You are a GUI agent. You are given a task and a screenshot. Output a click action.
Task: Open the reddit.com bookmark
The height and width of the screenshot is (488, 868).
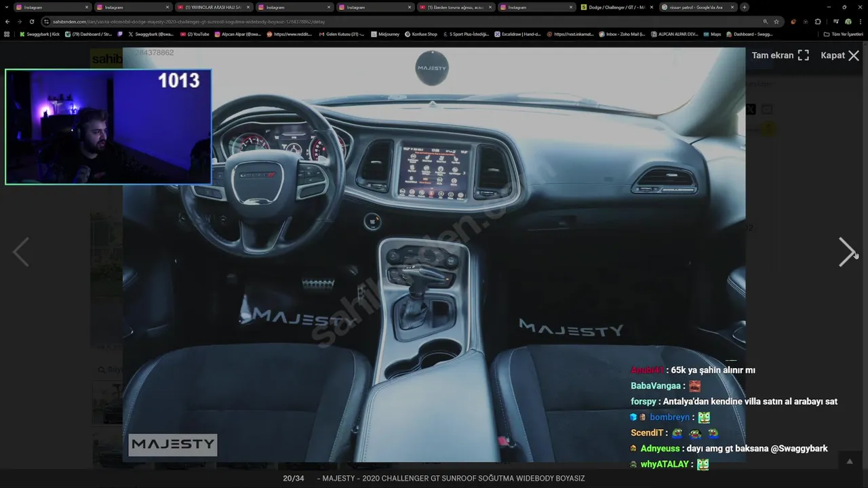pyautogui.click(x=290, y=34)
